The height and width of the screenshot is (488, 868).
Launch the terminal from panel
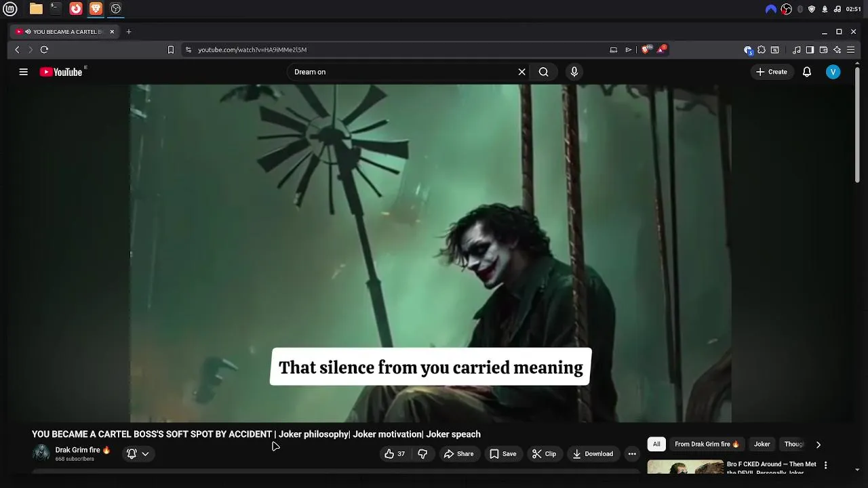click(56, 9)
